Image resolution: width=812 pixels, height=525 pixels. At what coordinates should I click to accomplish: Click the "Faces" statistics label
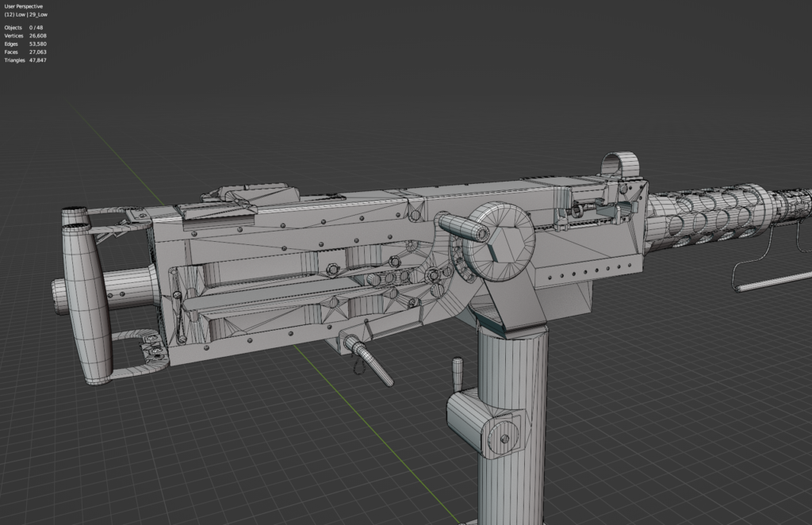pyautogui.click(x=11, y=52)
